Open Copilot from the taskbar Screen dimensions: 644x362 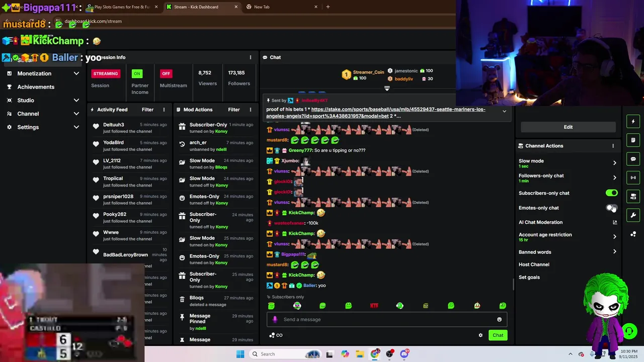pos(345,354)
